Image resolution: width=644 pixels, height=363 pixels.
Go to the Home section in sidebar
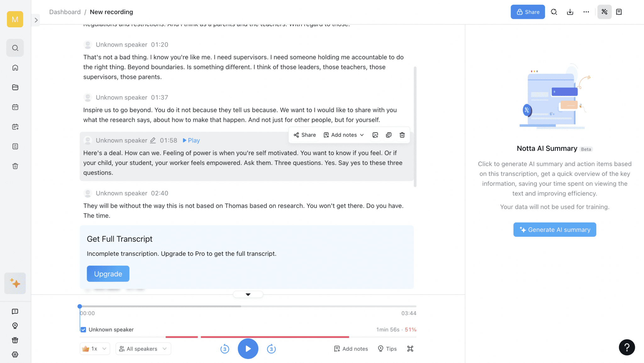tap(15, 68)
